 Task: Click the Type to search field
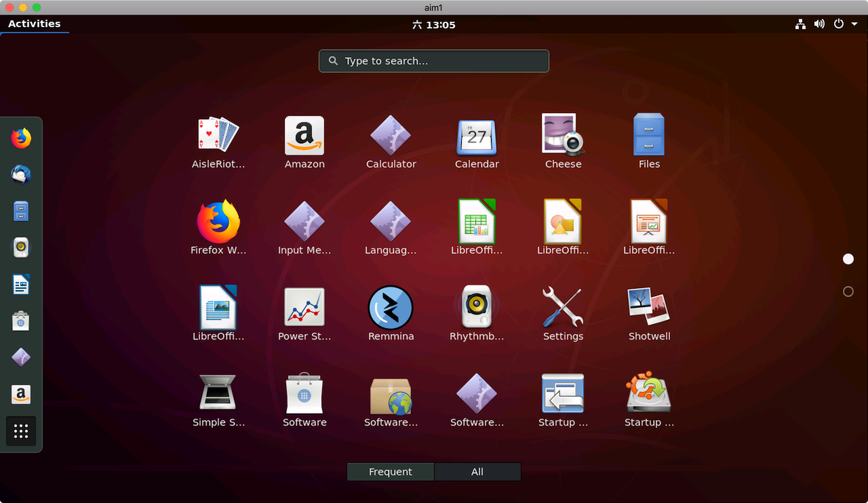coord(434,61)
